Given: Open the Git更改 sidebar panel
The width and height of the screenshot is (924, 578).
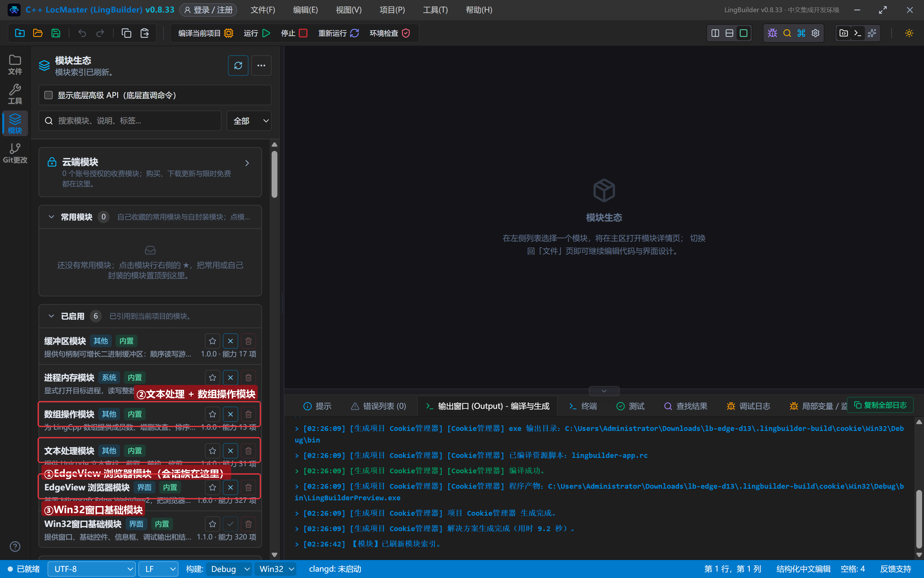Looking at the screenshot, I should pos(15,153).
